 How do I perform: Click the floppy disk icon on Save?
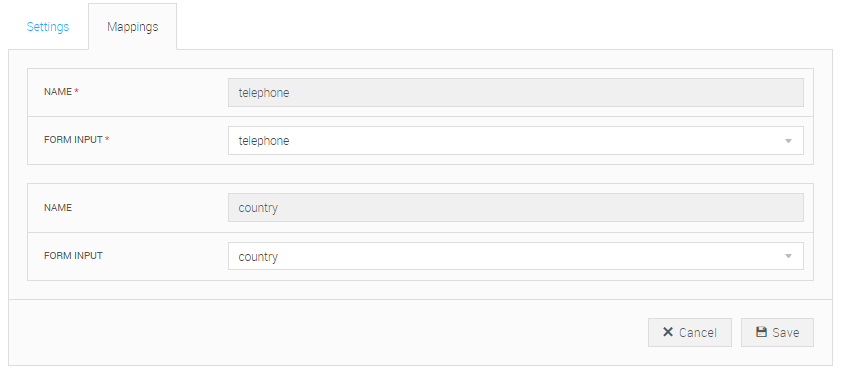click(761, 332)
